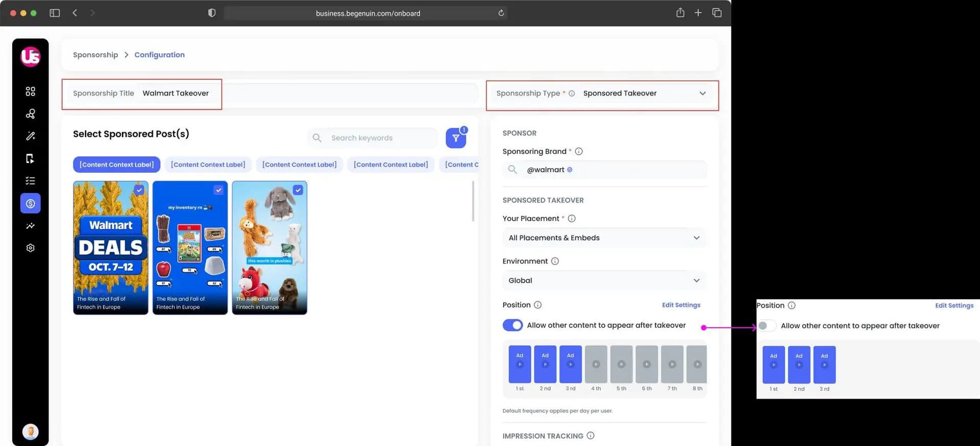Turn off the enabled 'Allow other content' toggle
This screenshot has width=980, height=446.
[512, 325]
